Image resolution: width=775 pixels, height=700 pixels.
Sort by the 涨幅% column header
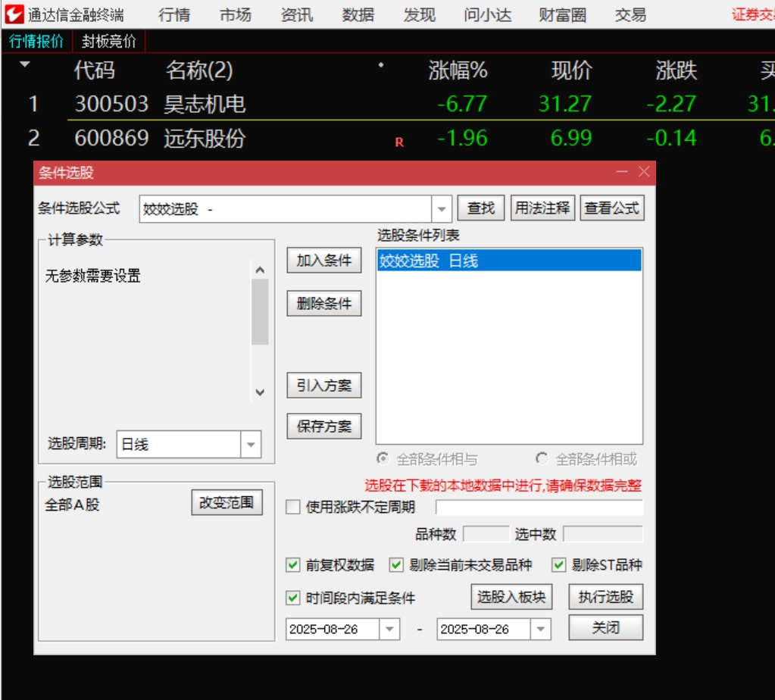[458, 70]
